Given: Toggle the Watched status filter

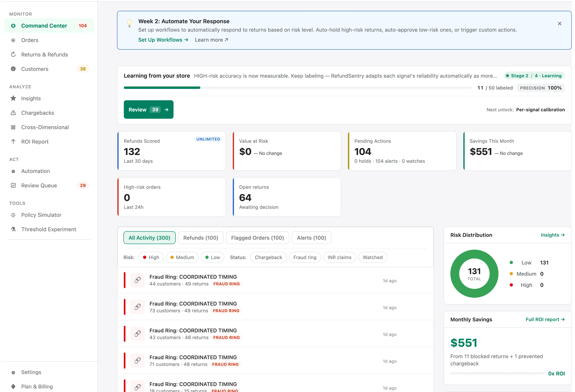Looking at the screenshot, I should click(x=372, y=257).
